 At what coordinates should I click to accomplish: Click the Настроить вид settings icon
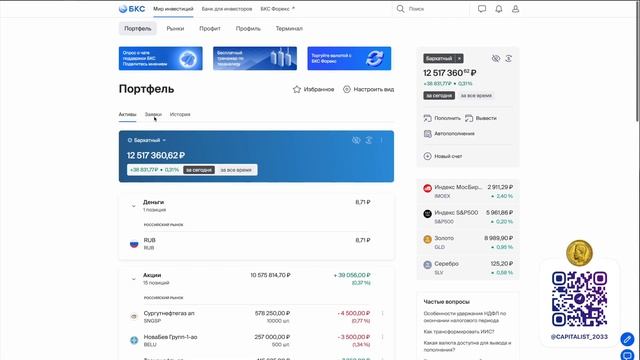coord(347,89)
